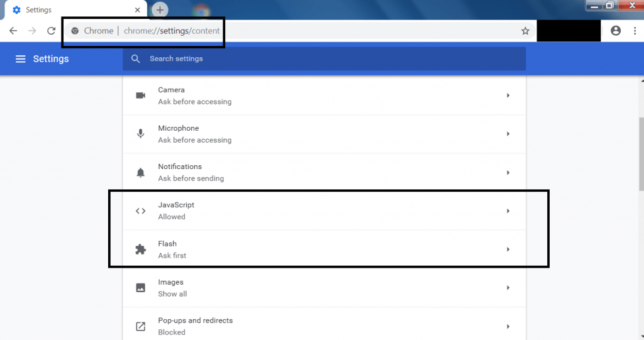Open the Camera label
Viewport: 644px width, 340px height.
[x=171, y=90]
